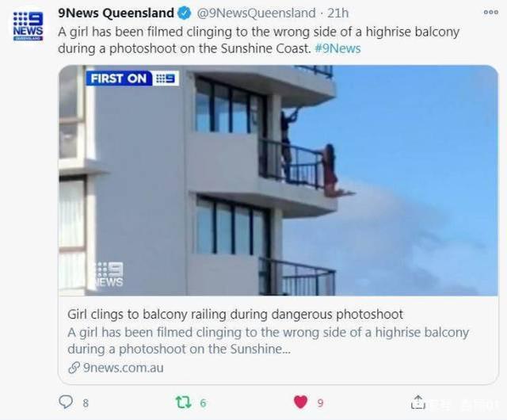Image resolution: width=507 pixels, height=420 pixels.
Task: Open the three-dot more options menu
Action: pos(491,13)
